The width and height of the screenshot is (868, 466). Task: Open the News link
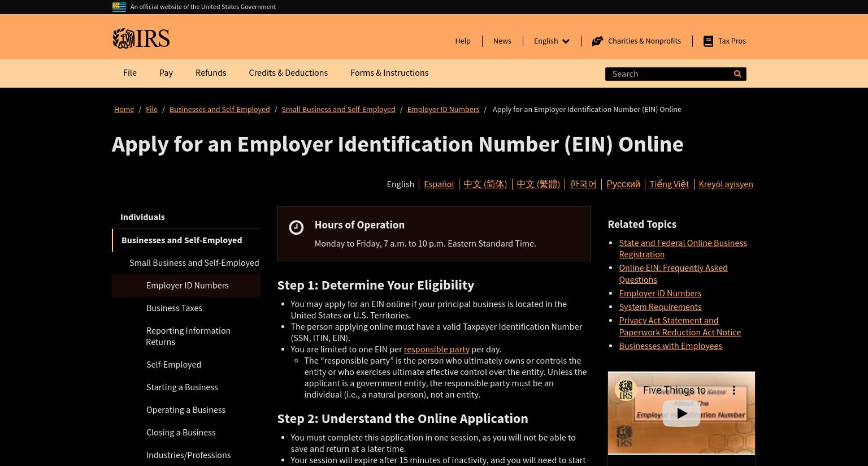502,41
